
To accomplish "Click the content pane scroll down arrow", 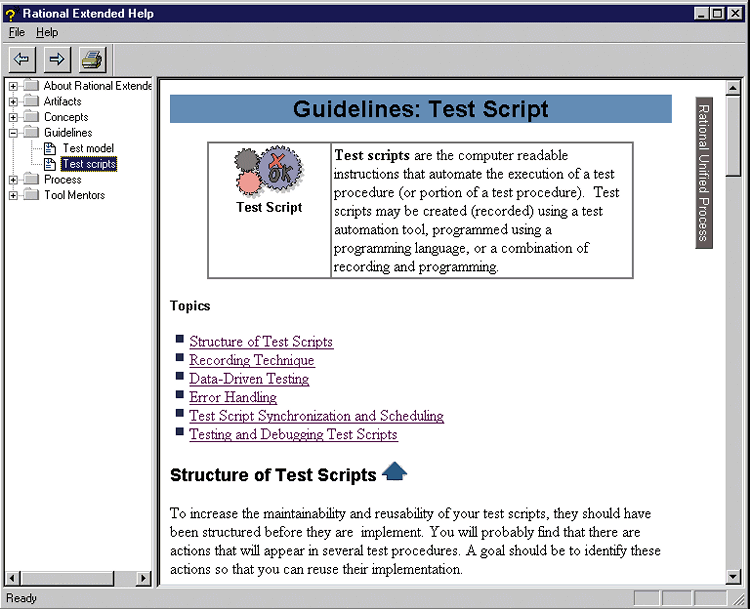I will [733, 576].
